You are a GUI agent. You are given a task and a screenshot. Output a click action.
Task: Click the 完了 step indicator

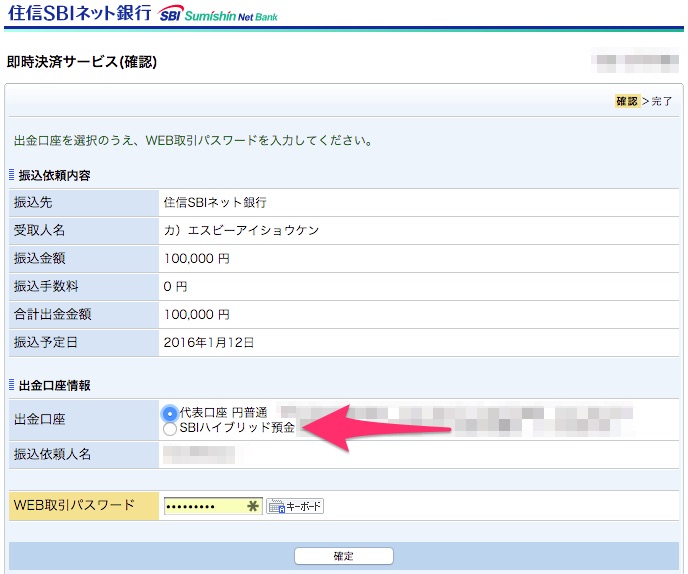point(662,101)
